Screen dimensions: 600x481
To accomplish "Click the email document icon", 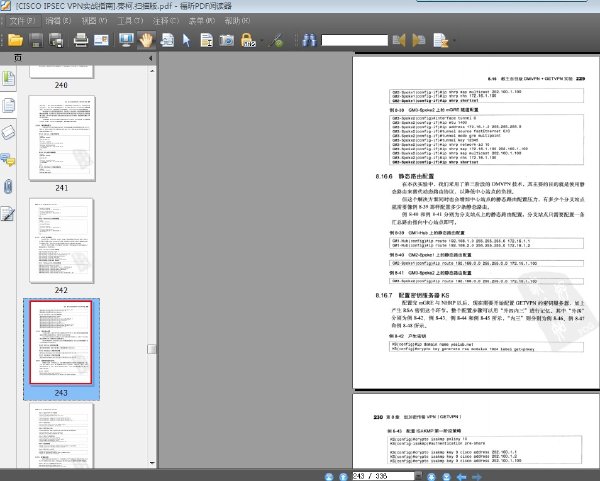I will pyautogui.click(x=101, y=40).
